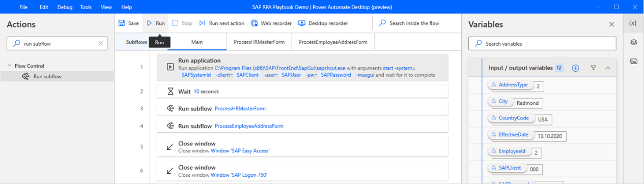Open the Help menu
Image resolution: width=644 pixels, height=184 pixels.
click(x=127, y=7)
